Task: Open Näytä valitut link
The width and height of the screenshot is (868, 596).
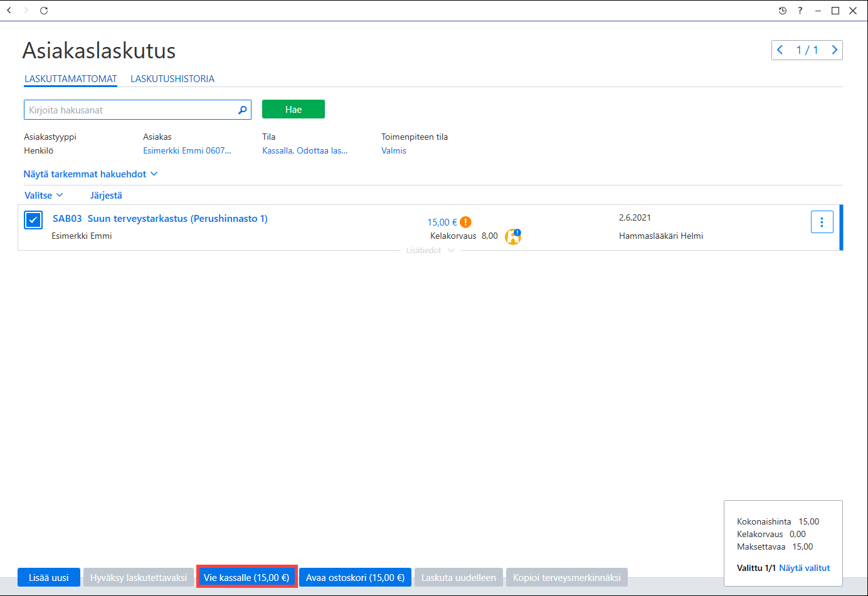Action: [805, 568]
